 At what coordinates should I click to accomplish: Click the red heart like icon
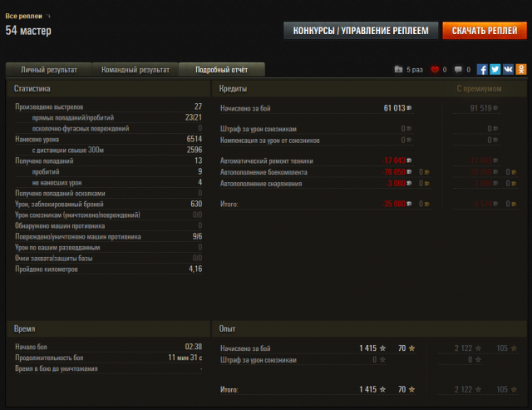[434, 70]
